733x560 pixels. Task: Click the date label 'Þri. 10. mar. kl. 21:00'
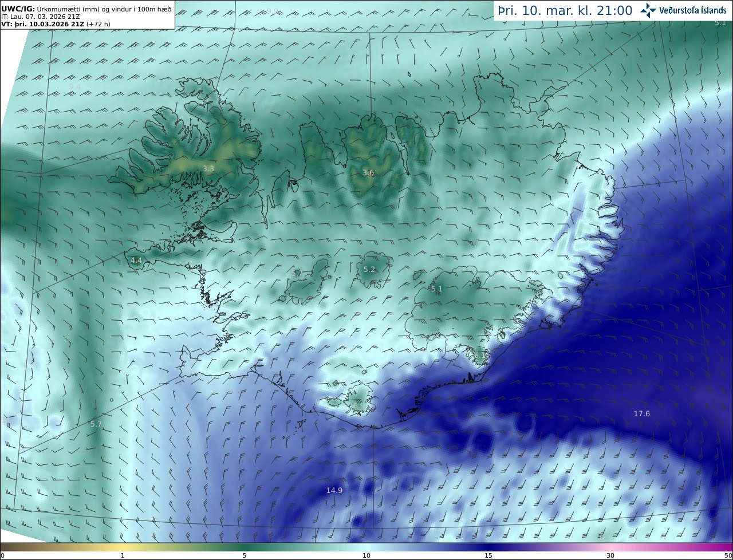point(565,10)
